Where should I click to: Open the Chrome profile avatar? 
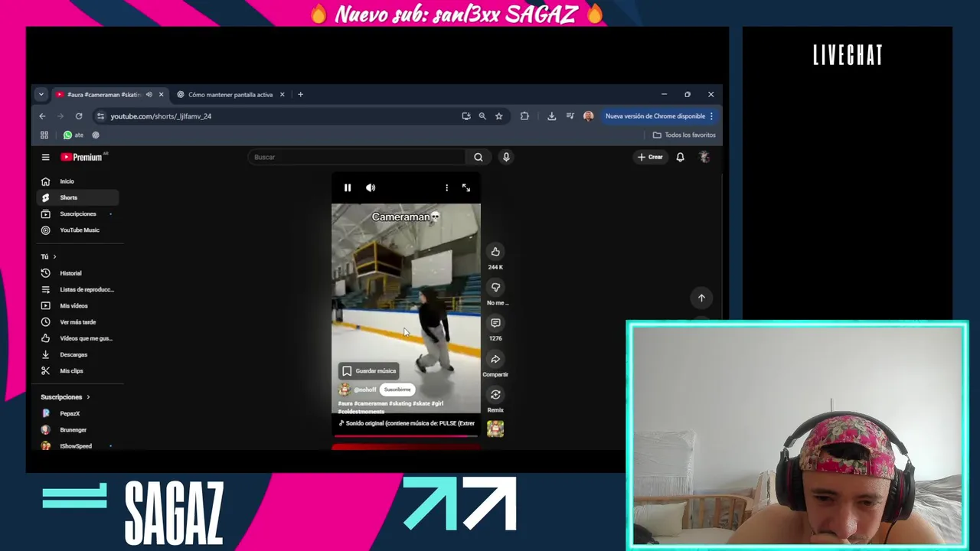point(588,116)
